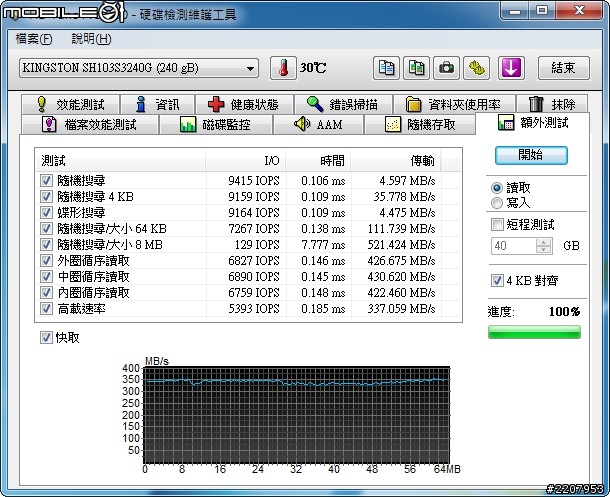Expand the KINGSTON SH103S3240G drive dropdown
610x497 pixels.
[139, 68]
